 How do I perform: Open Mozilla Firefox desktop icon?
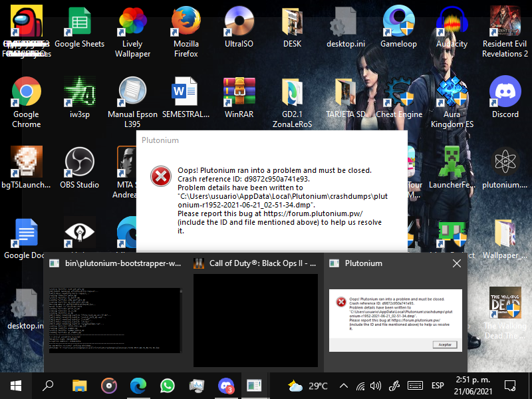click(186, 31)
